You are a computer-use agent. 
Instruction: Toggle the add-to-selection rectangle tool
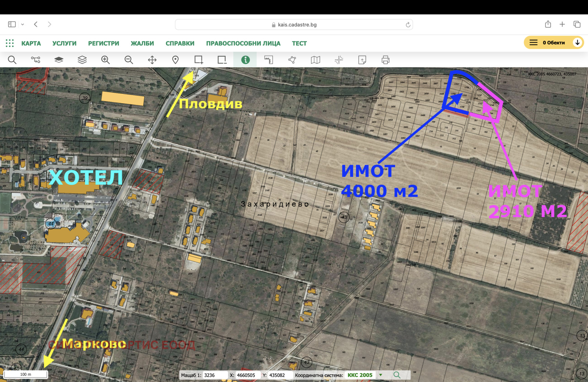coord(199,60)
